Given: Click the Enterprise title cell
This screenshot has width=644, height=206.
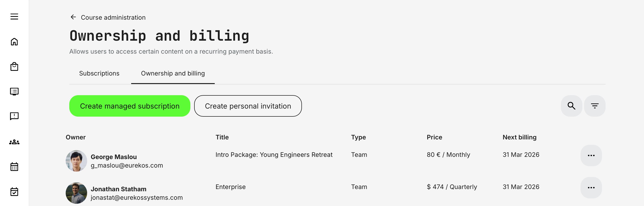Looking at the screenshot, I should tap(231, 187).
